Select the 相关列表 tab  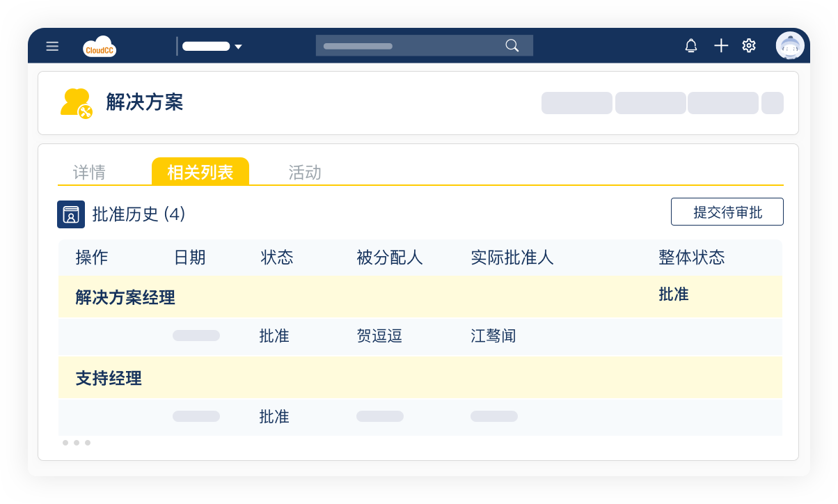(x=200, y=172)
